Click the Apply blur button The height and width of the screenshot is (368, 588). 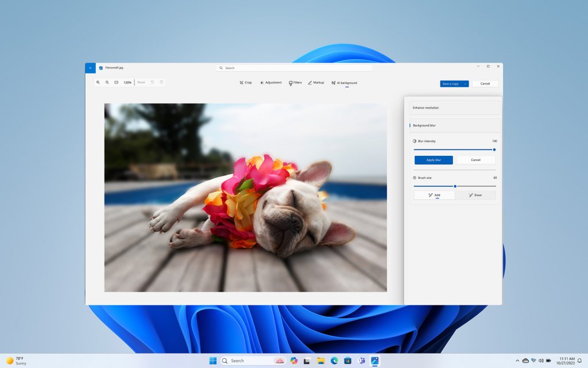tap(433, 160)
